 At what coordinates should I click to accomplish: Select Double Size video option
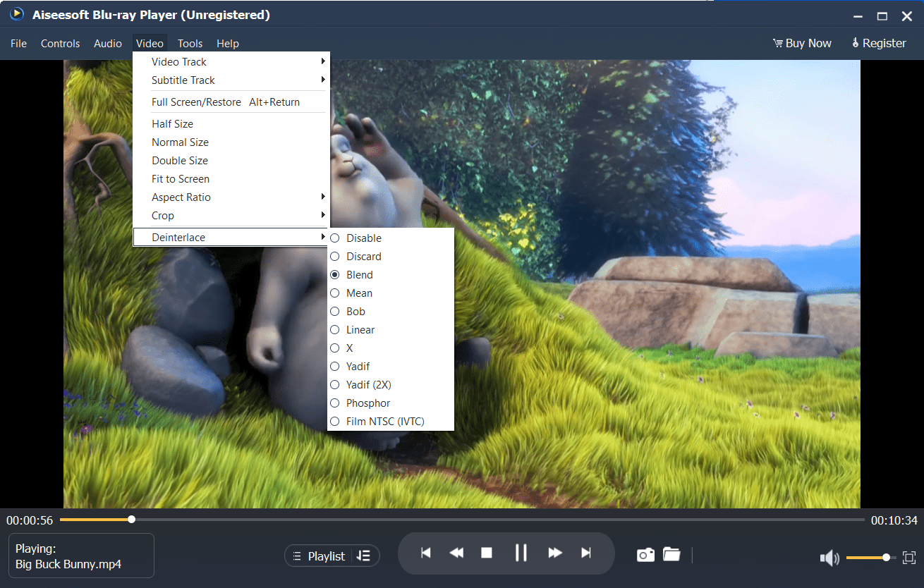tap(231, 161)
